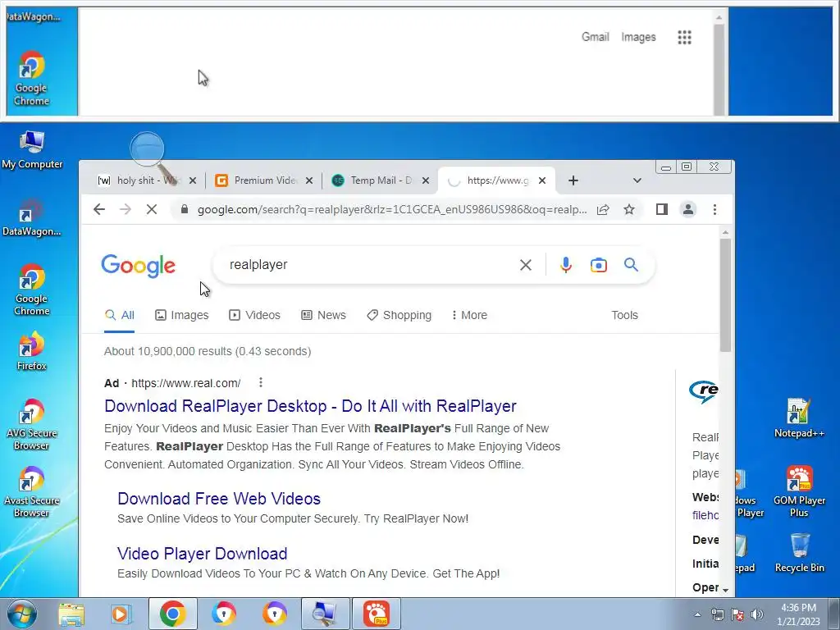Open DataWagon desktop shortcut below My Computer

pos(32,217)
